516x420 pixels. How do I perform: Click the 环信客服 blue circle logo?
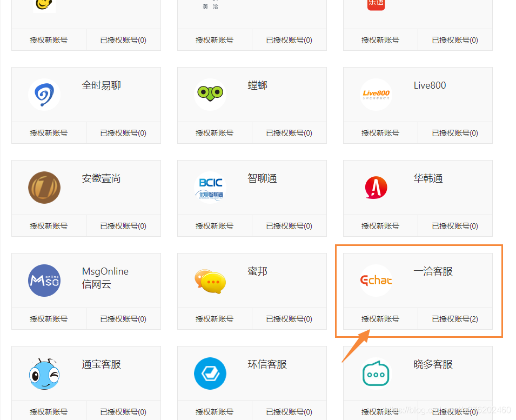click(x=210, y=374)
